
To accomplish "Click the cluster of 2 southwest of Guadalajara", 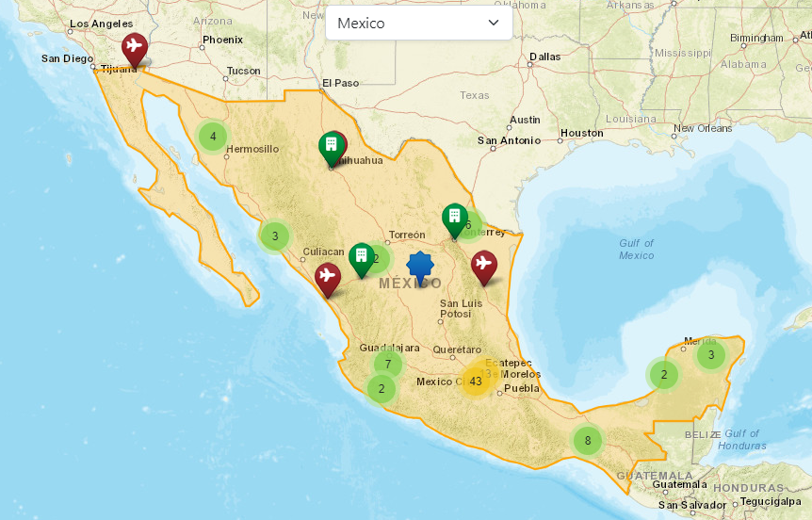I will click(x=382, y=388).
